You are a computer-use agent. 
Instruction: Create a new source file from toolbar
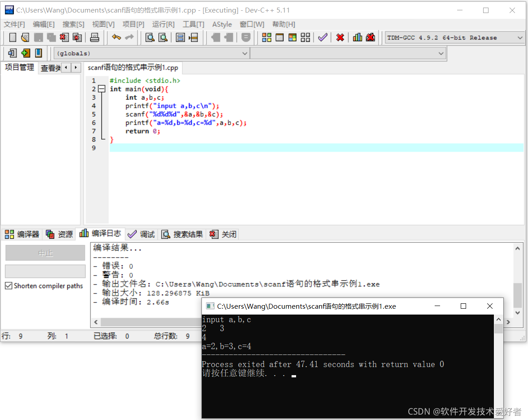tap(13, 37)
